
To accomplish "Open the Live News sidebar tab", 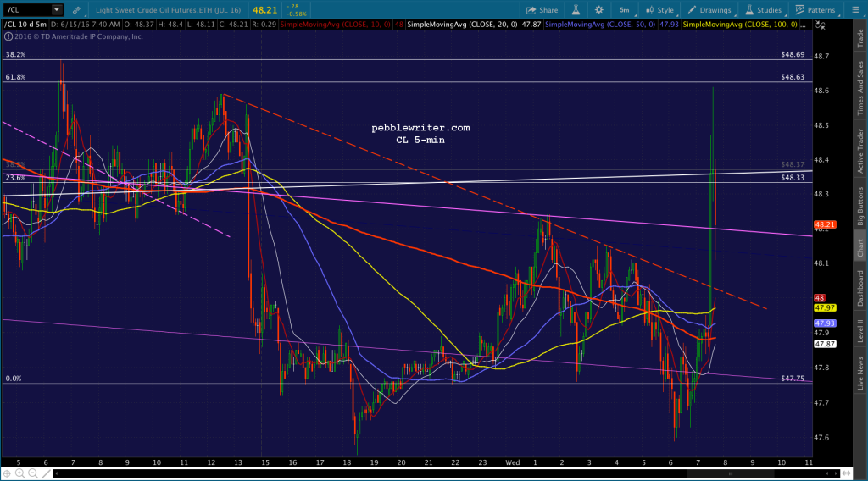I will click(x=860, y=373).
